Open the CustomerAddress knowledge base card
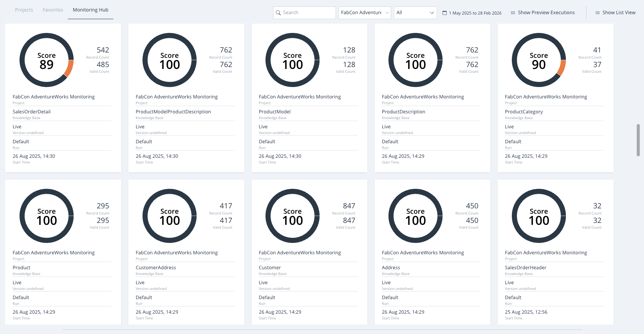644x334 pixels. tap(186, 252)
